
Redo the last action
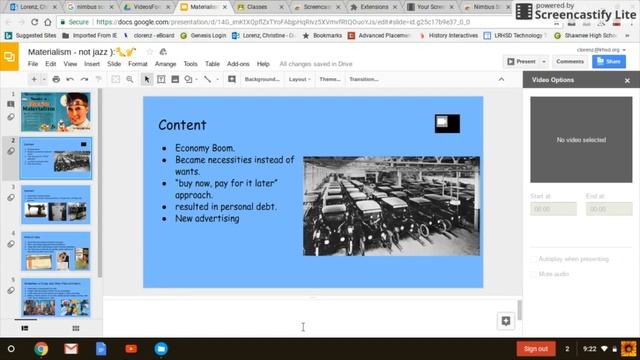pyautogui.click(x=84, y=79)
